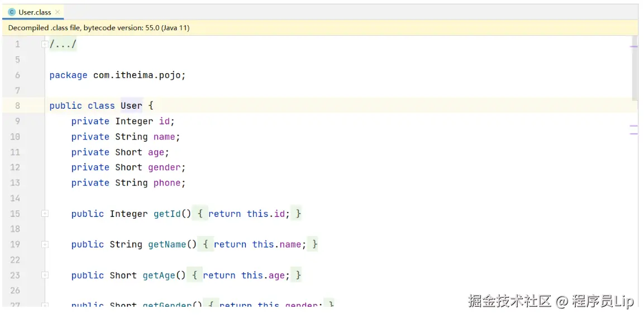Click the purple stripe mark at top of scrollbar

pos(634,47)
